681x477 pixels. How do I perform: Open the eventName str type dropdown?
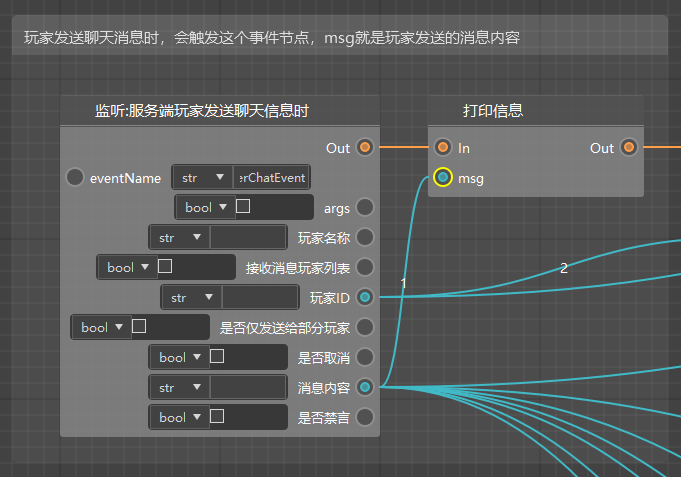(202, 177)
